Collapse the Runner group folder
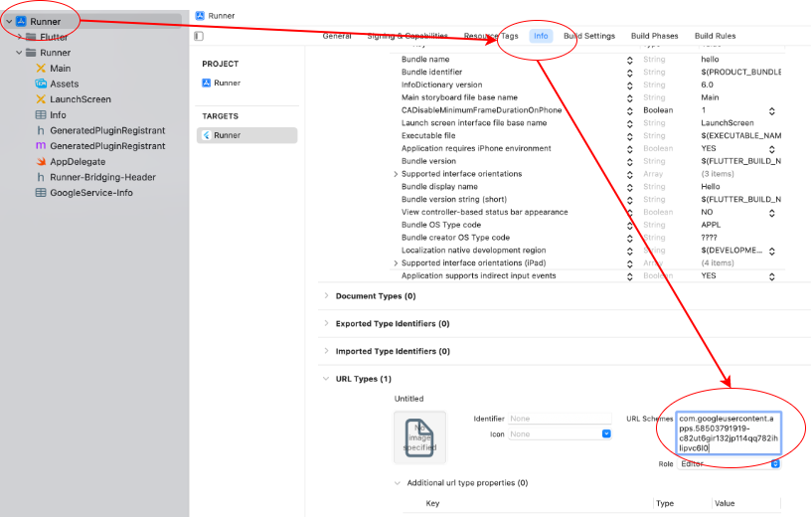812x518 pixels. tap(19, 53)
